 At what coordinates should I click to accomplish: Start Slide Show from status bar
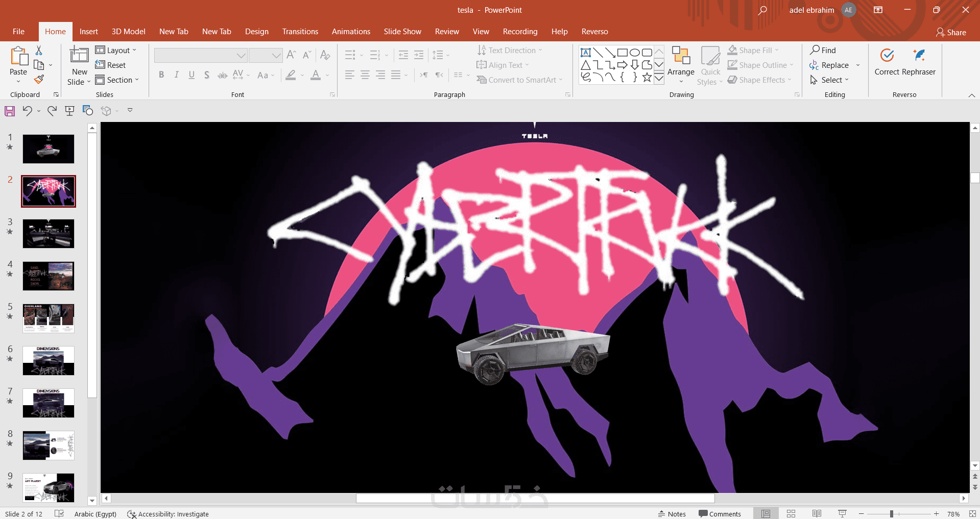pyautogui.click(x=842, y=514)
